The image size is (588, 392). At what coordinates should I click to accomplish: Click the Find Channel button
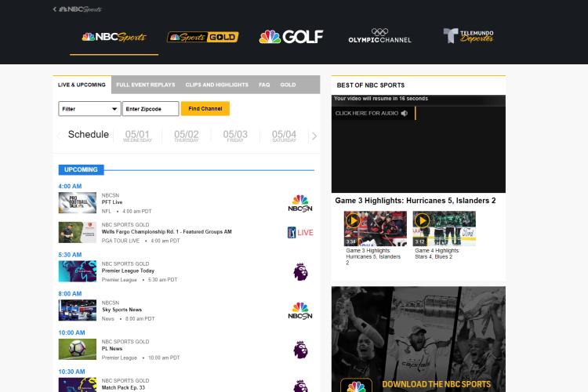click(x=205, y=109)
